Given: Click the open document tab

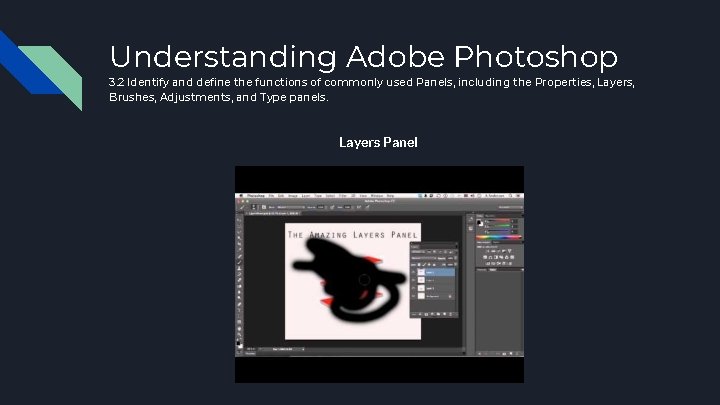Looking at the screenshot, I should click(272, 214).
